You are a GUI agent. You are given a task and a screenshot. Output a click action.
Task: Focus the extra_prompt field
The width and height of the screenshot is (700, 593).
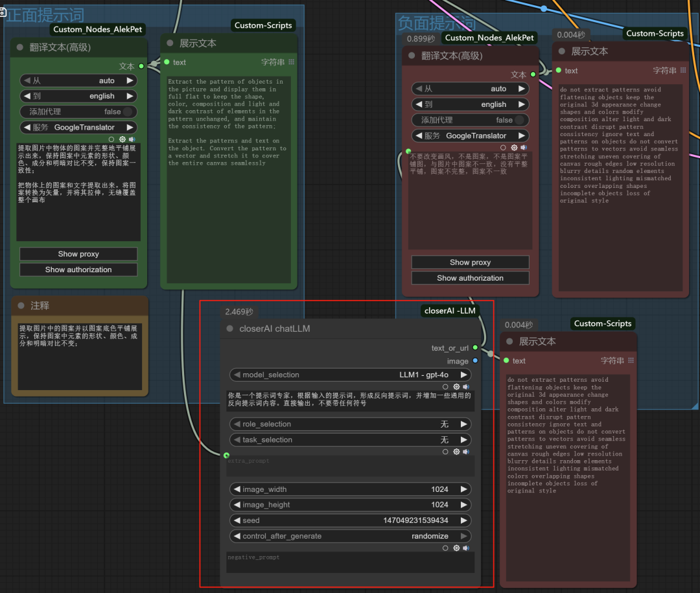tap(351, 466)
